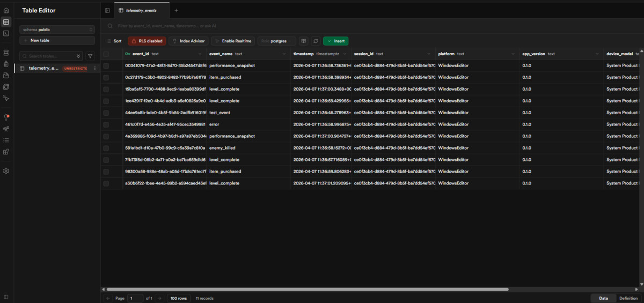Toggle sidebar collapse icon at bottom left

(x=6, y=297)
